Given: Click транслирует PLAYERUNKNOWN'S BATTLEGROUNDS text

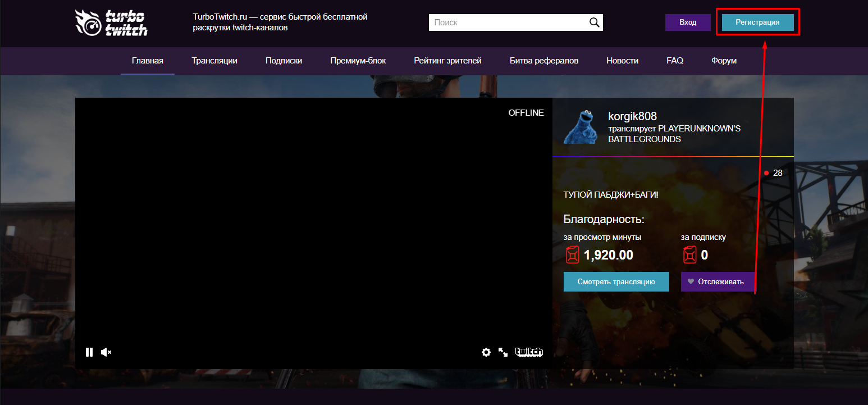Looking at the screenshot, I should pyautogui.click(x=675, y=134).
